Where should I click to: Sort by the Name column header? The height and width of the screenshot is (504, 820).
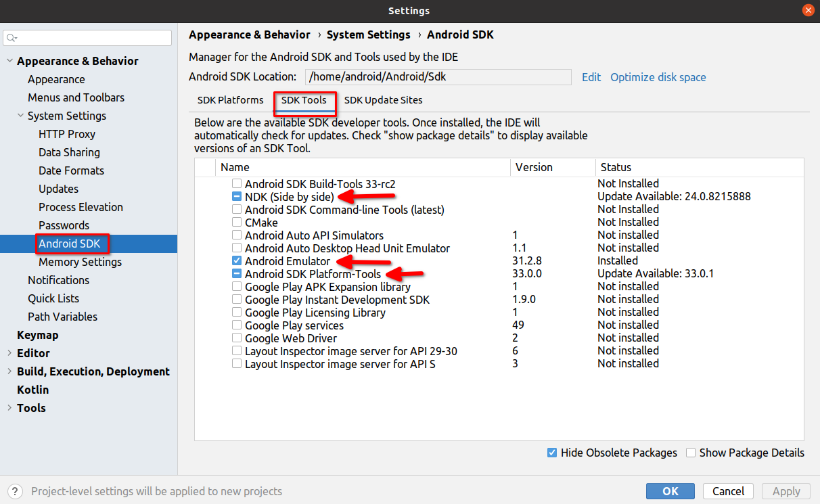[363, 167]
